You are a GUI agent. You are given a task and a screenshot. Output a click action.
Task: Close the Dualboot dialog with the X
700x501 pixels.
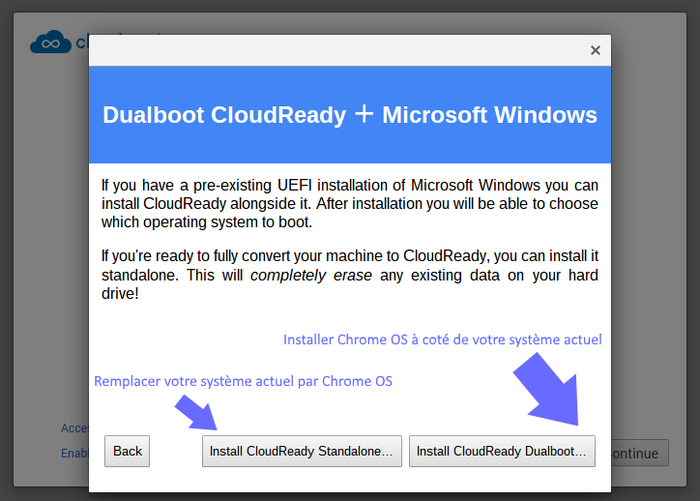pos(595,50)
